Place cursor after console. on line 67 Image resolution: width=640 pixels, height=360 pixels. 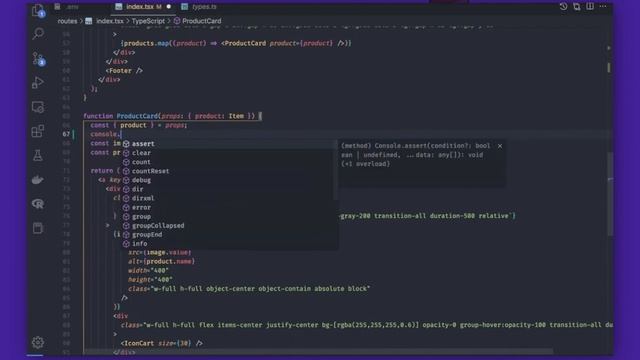(x=121, y=134)
